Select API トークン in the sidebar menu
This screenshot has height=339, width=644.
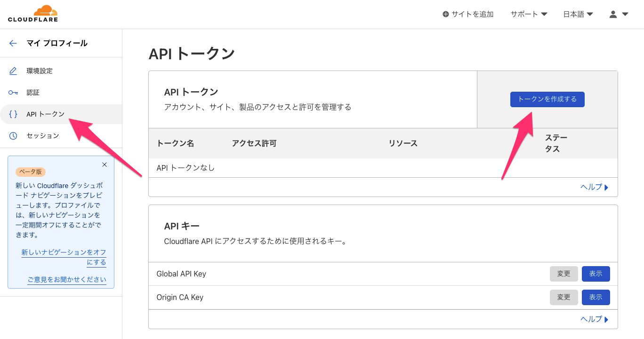46,114
